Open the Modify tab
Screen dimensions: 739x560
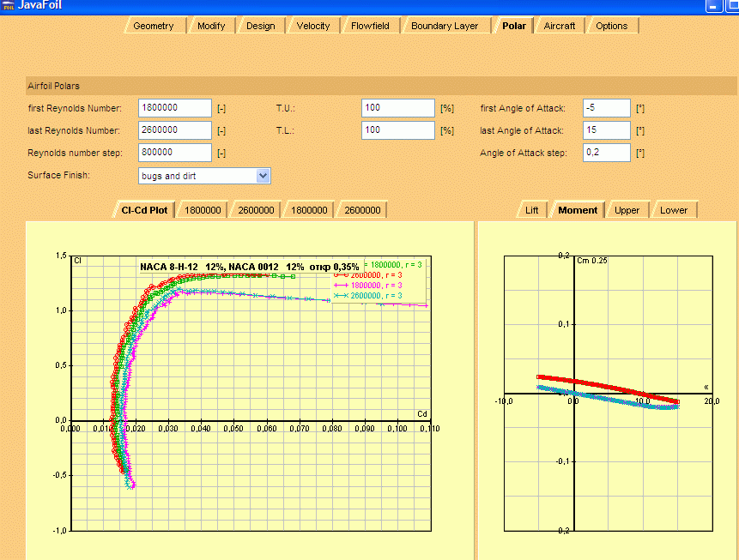[211, 26]
